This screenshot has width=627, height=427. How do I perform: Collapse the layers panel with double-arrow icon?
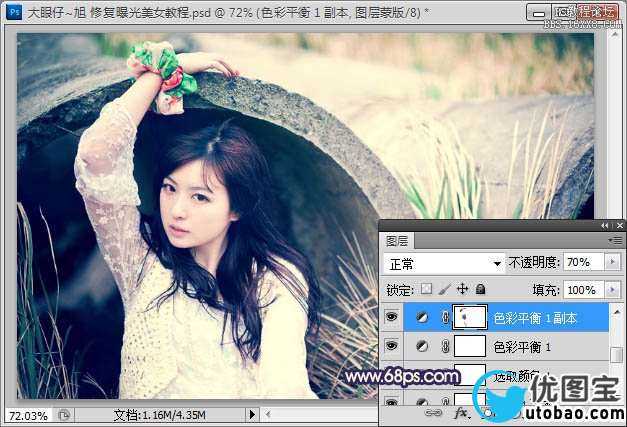pyautogui.click(x=604, y=225)
